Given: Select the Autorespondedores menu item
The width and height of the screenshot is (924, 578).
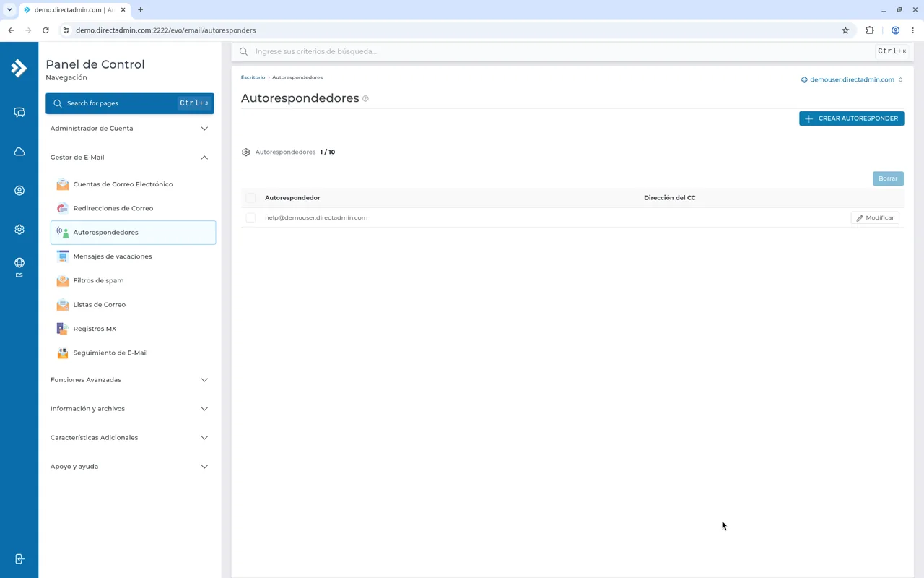Looking at the screenshot, I should click(133, 233).
